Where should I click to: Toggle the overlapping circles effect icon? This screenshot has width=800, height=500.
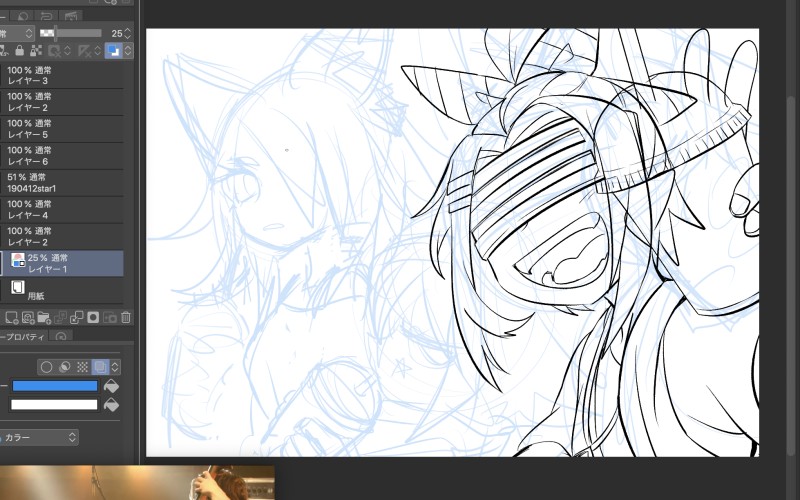(65, 367)
